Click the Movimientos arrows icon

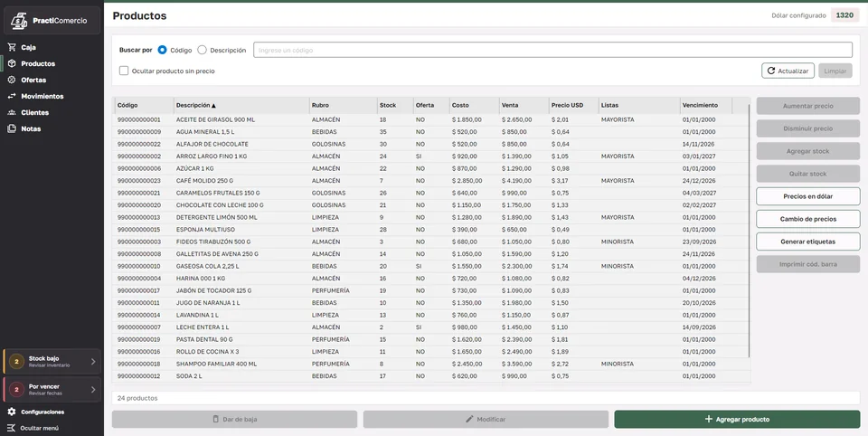click(x=12, y=97)
